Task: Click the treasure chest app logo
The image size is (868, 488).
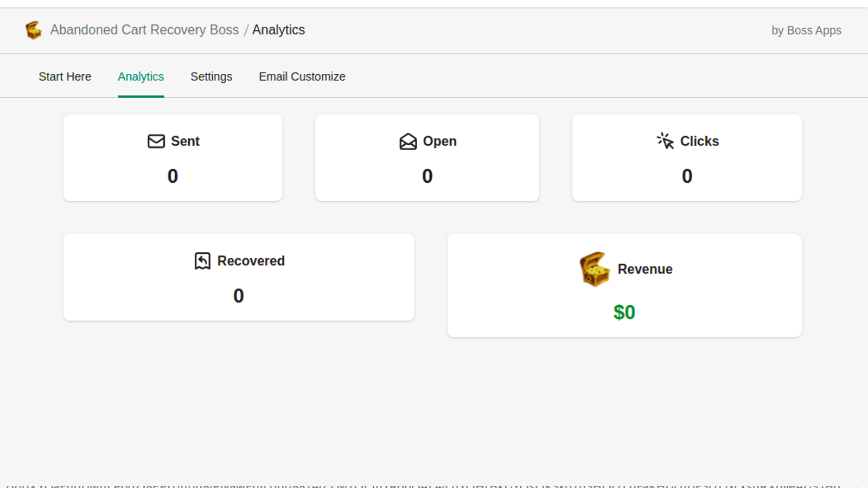Action: click(34, 30)
